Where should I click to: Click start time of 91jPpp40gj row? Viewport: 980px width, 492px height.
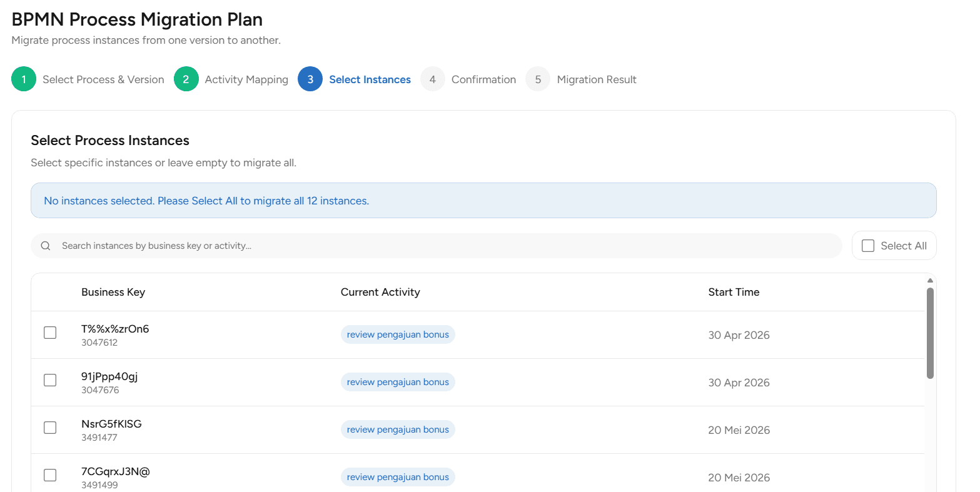point(739,383)
